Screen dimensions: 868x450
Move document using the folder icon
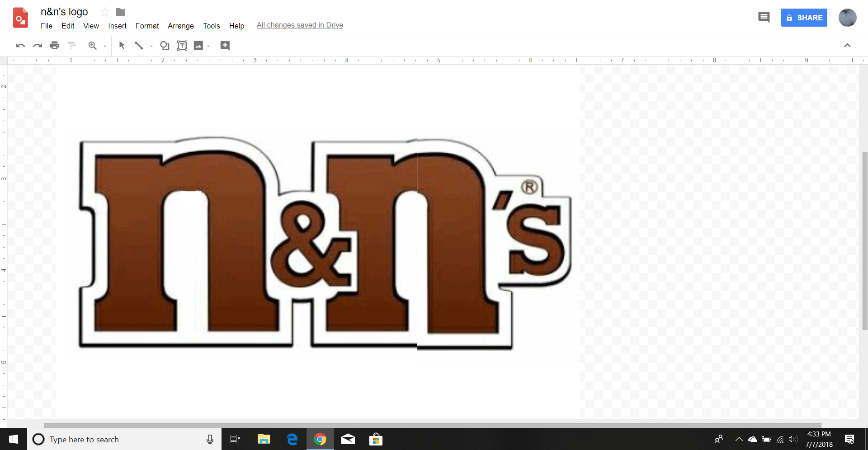121,12
